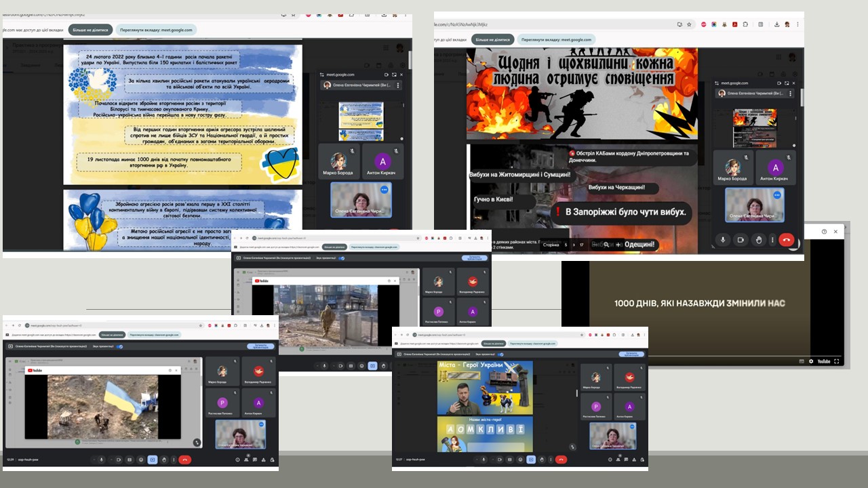Image resolution: width=868 pixels, height=488 pixels.
Task: Click shared-screen thumbnail in Щодня picture-in-picture panel
Action: 754,127
